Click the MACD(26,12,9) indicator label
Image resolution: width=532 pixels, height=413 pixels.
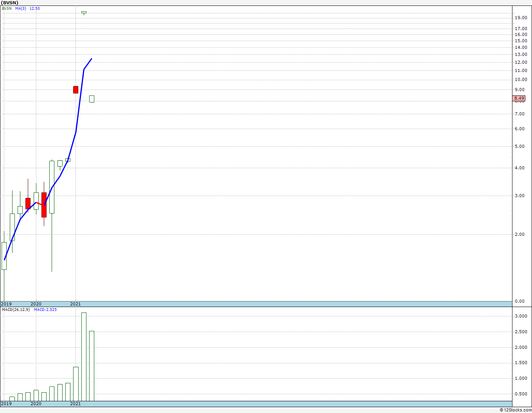point(16,309)
